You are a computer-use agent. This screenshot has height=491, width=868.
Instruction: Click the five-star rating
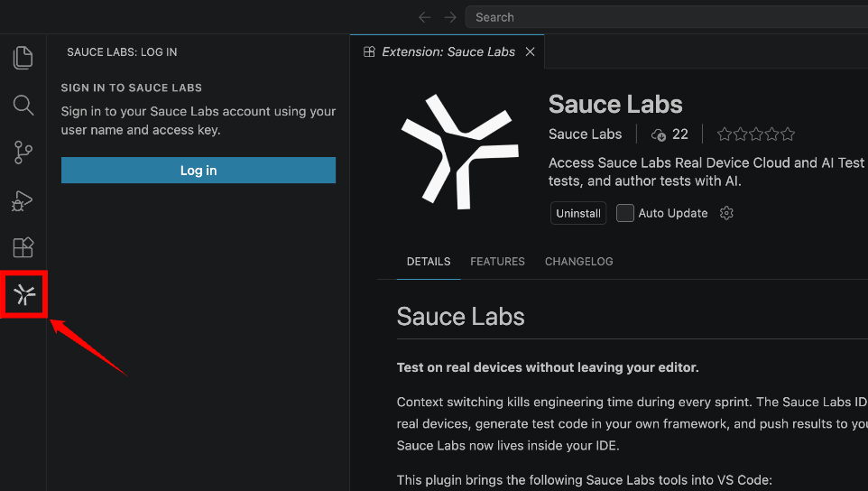755,134
